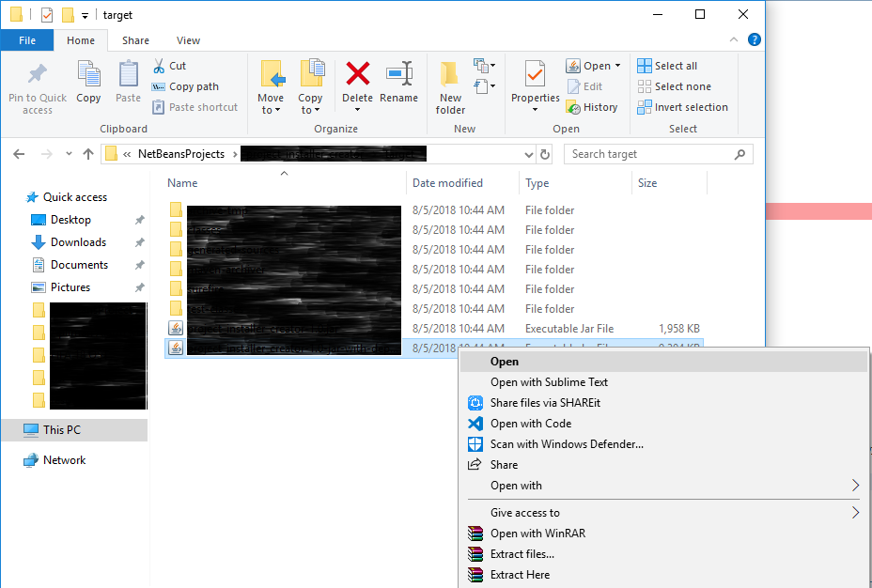872x588 pixels.
Task: Expand the Give access to submenu
Action: 663,513
